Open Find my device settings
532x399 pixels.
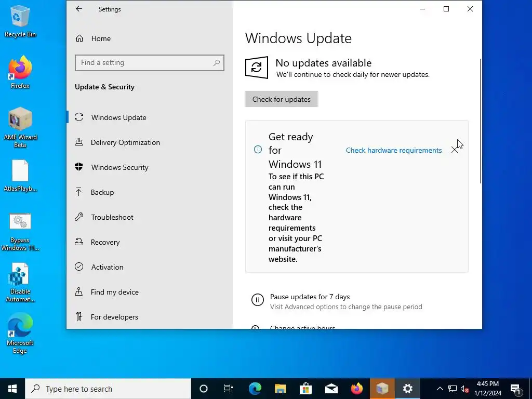[x=149, y=292]
